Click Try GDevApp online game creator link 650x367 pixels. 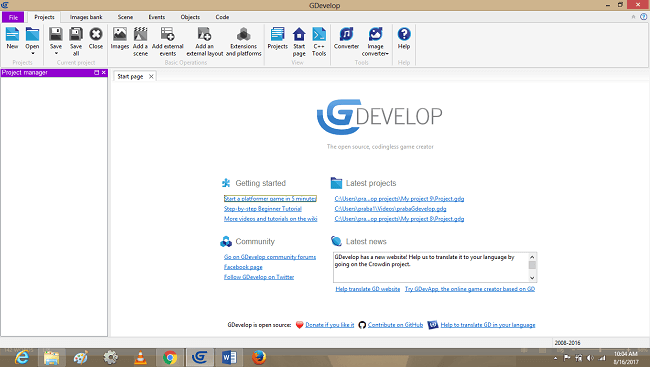pyautogui.click(x=470, y=289)
